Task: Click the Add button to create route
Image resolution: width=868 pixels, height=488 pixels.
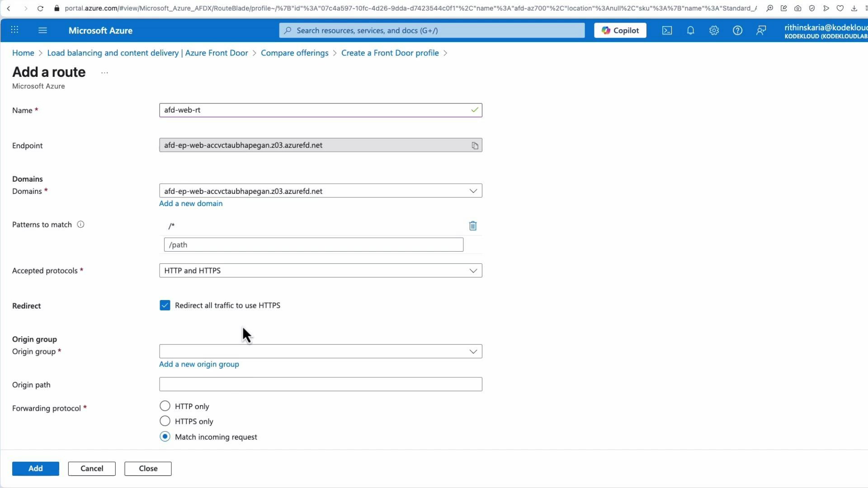Action: click(35, 469)
